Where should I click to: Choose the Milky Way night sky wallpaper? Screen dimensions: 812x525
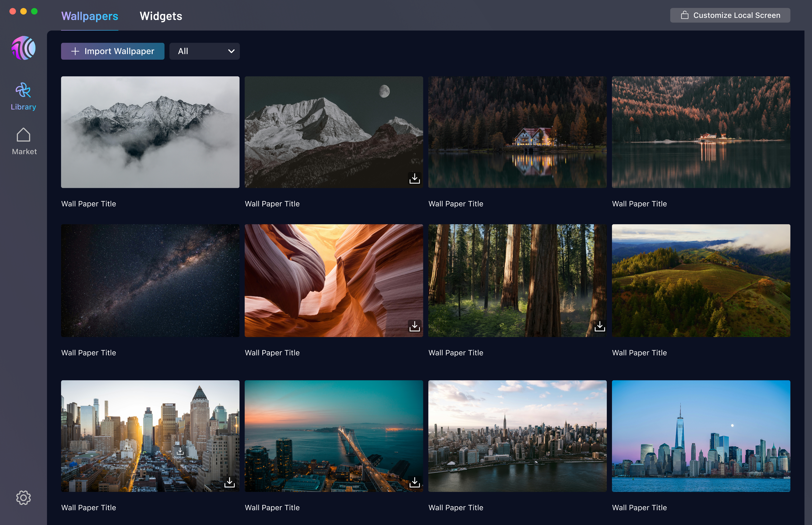150,280
